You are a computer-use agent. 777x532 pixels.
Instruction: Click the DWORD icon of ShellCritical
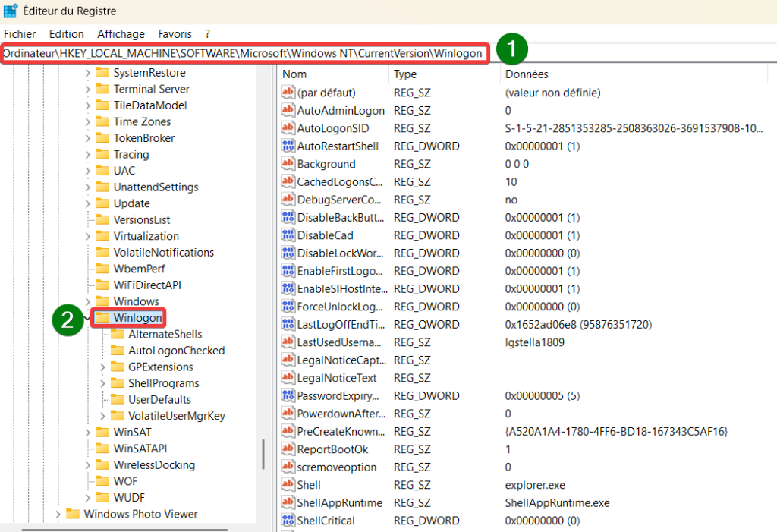tap(288, 521)
